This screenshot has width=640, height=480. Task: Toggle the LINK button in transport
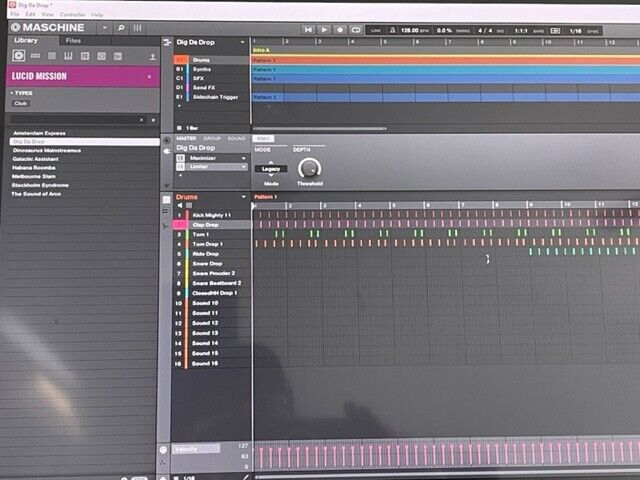click(x=376, y=30)
